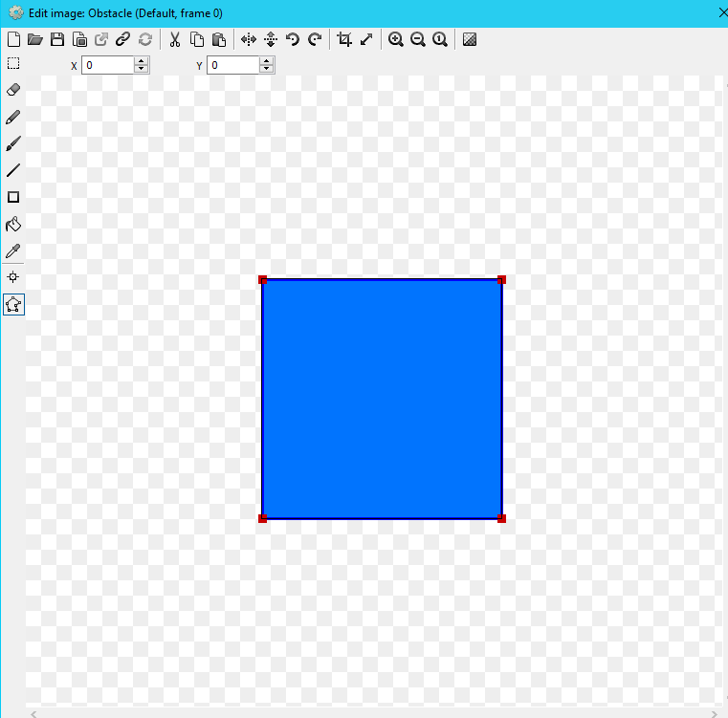
Task: Close the Edit image window
Action: coord(723,13)
